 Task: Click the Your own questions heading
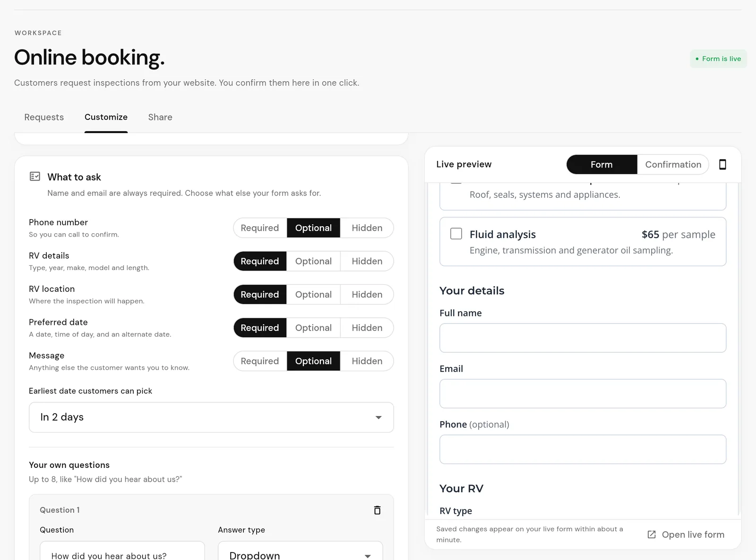click(69, 465)
